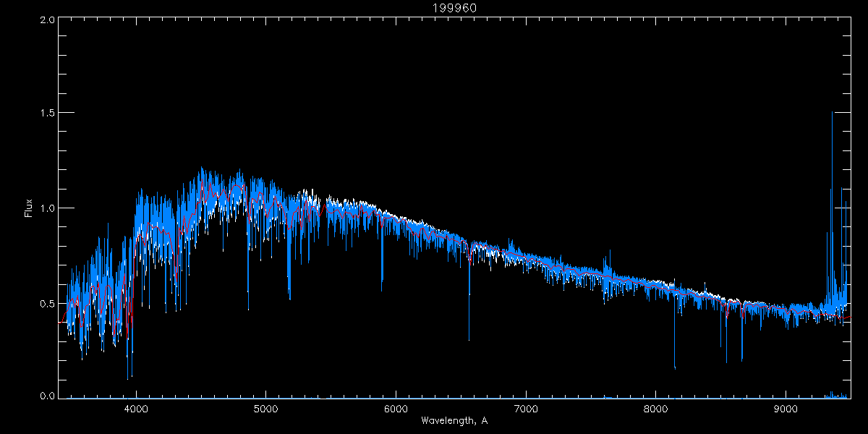The image size is (868, 434).
Task: Click the 0.0 flux axis tick label
Action: (x=48, y=397)
